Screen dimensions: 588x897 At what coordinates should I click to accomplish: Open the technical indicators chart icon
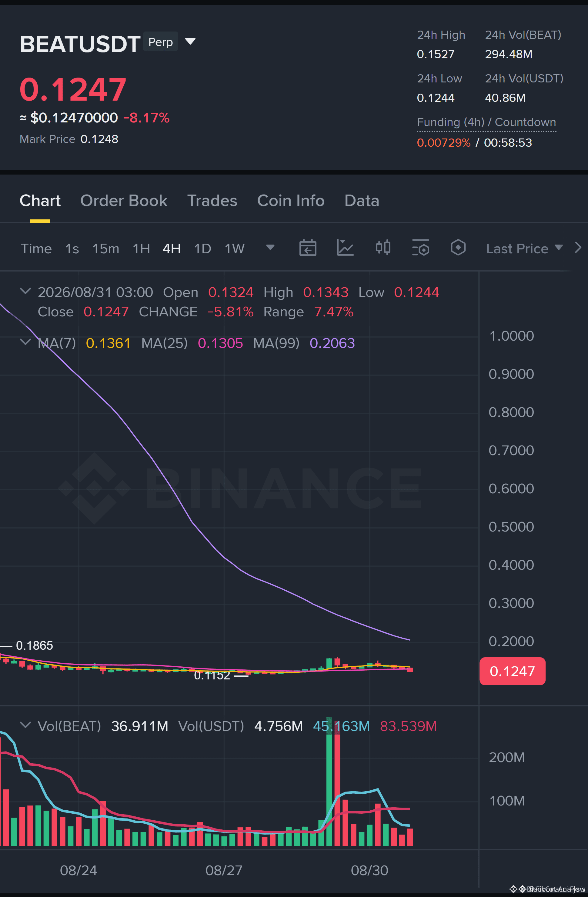pyautogui.click(x=345, y=248)
